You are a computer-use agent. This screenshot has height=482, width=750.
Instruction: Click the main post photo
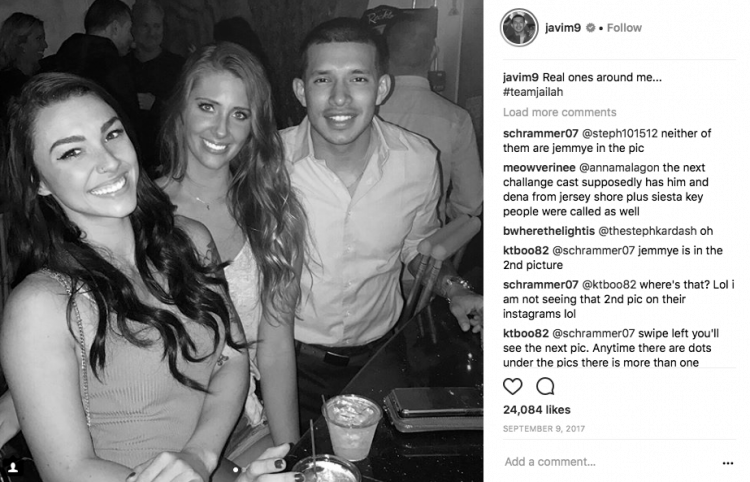241,241
